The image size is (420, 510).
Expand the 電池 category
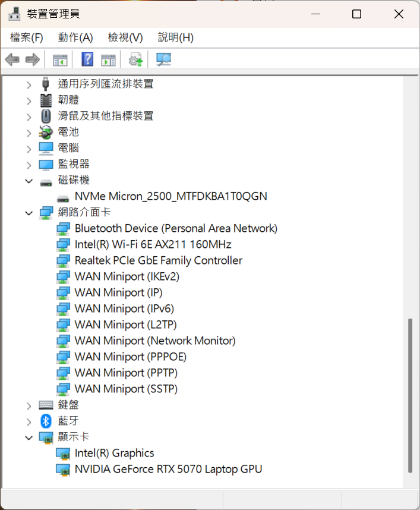pos(29,133)
